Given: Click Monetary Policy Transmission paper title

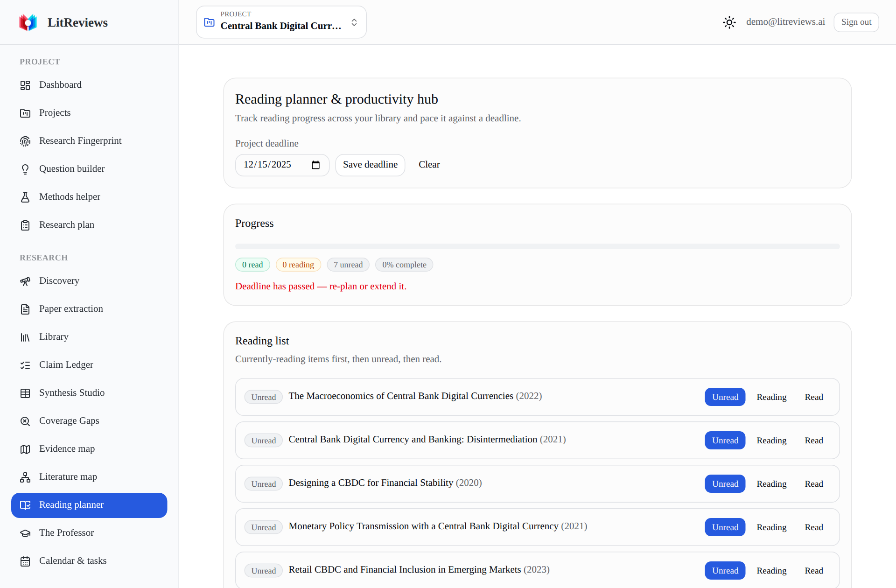Looking at the screenshot, I should click(x=423, y=526).
